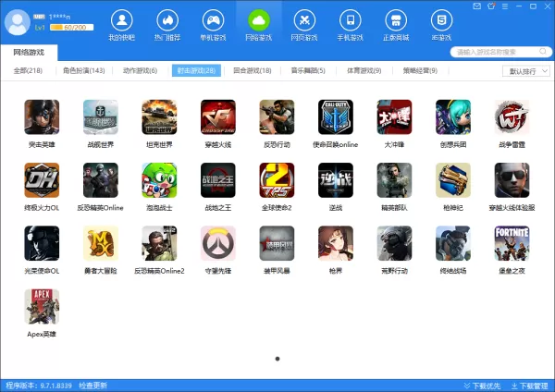Filter by 策略经营(9) category
The height and width of the screenshot is (392, 555).
tap(420, 71)
